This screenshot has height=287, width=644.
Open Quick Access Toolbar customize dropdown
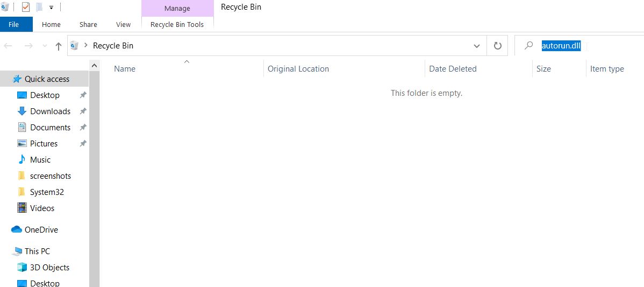pos(51,8)
